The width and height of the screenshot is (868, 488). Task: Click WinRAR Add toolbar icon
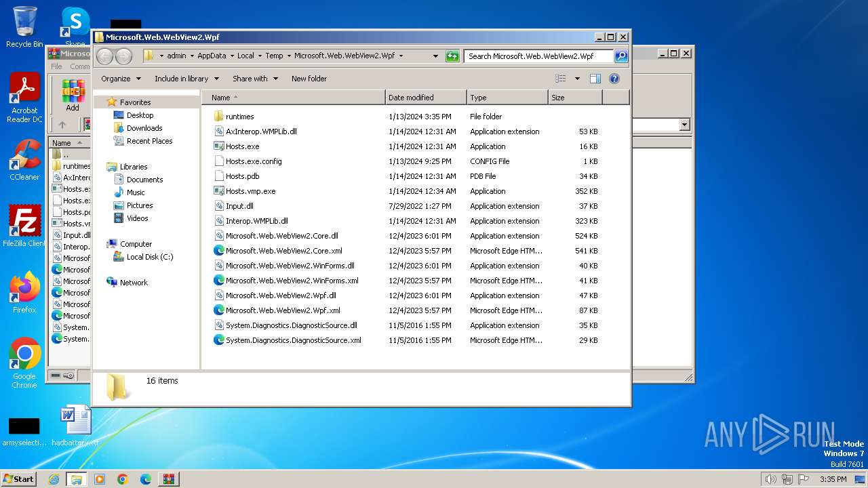click(73, 95)
